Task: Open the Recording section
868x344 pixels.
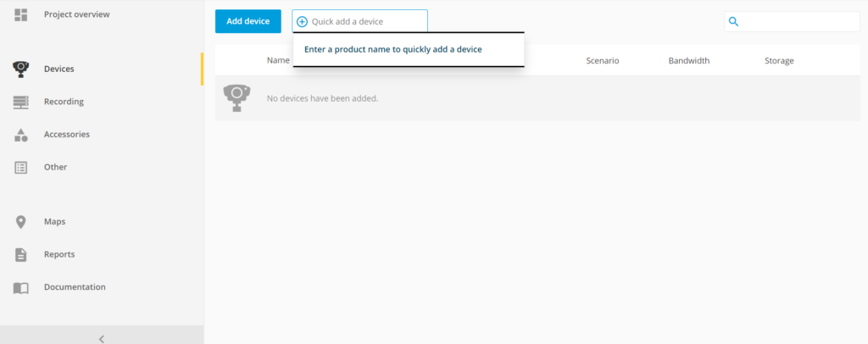Action: (64, 102)
